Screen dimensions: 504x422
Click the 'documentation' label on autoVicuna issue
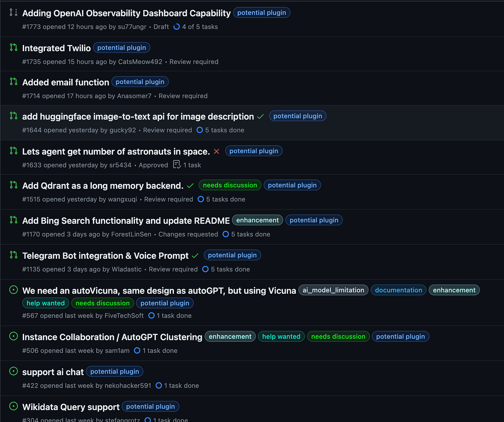399,290
